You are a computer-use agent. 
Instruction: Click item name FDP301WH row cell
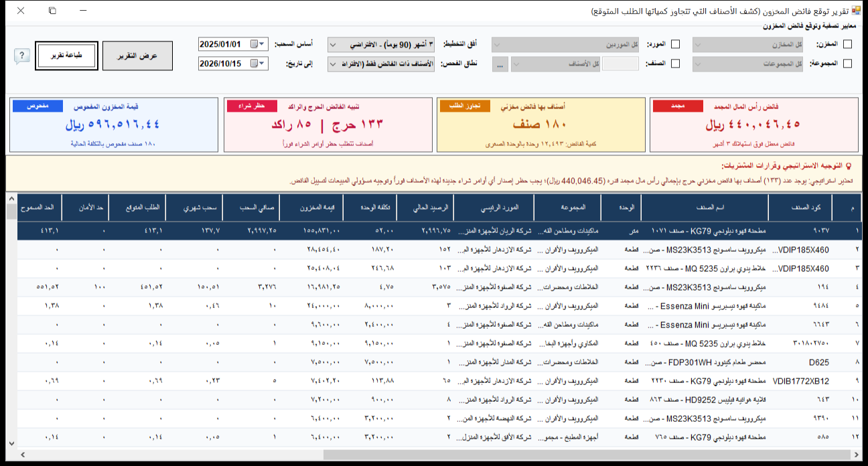[704, 362]
